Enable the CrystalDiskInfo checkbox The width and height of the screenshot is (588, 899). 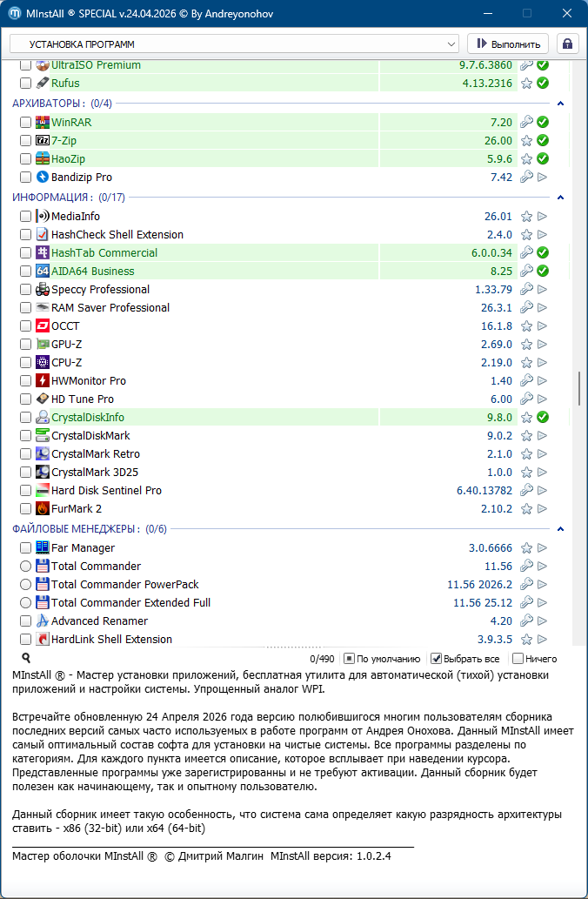coord(25,418)
